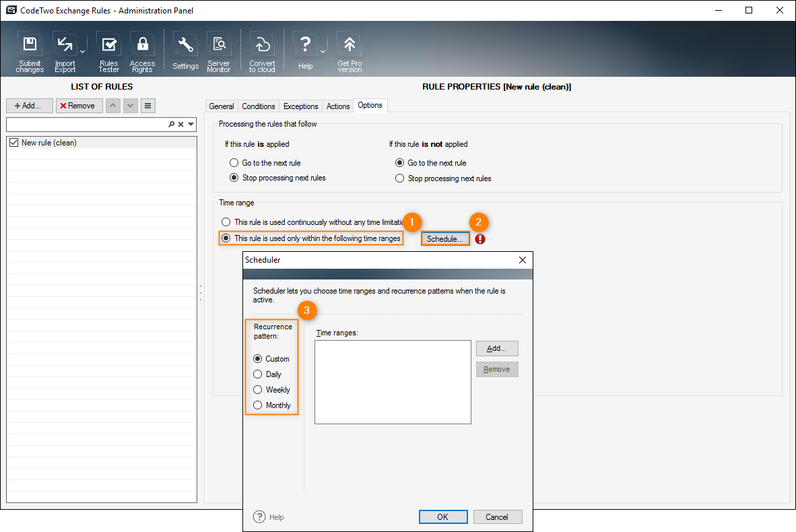Click the search magnifier in rules filter
The width and height of the screenshot is (796, 532).
click(172, 125)
